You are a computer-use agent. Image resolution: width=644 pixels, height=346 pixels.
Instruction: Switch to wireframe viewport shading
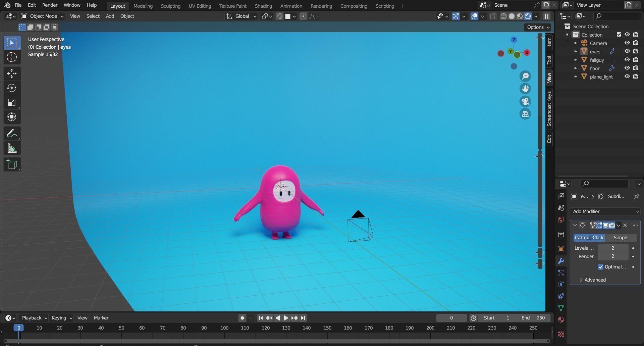point(503,16)
